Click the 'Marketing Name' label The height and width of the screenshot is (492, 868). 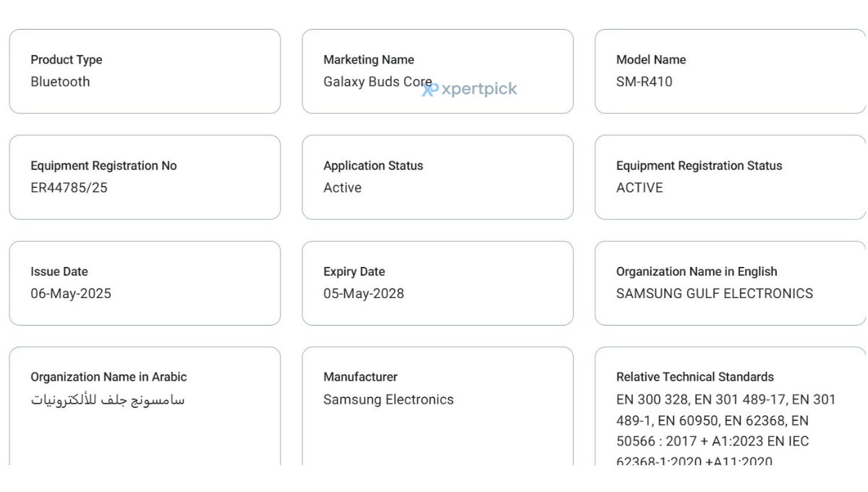pyautogui.click(x=369, y=60)
